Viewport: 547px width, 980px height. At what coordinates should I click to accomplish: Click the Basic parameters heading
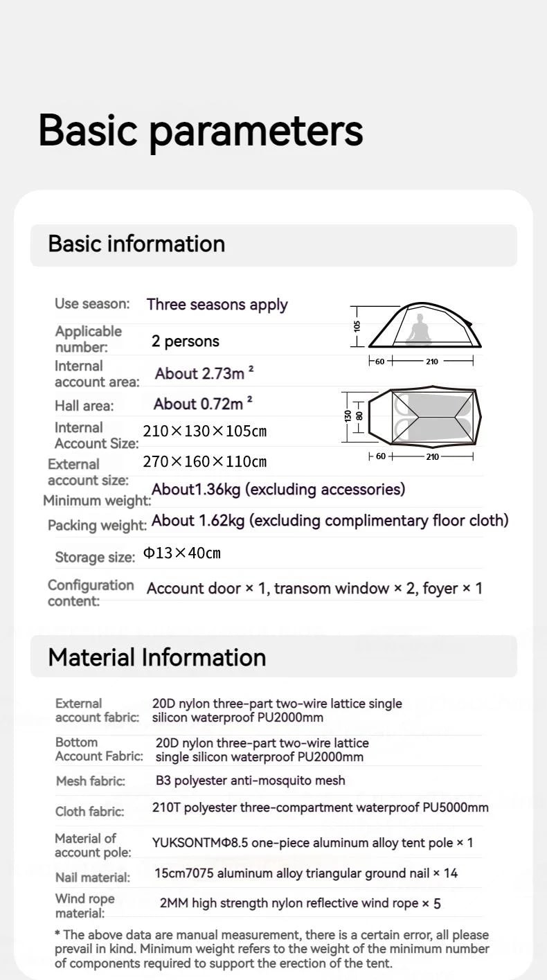coord(201,130)
